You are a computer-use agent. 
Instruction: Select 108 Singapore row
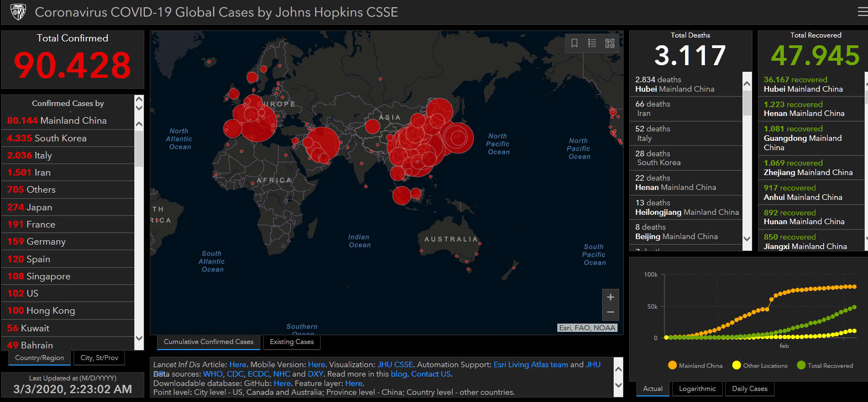pyautogui.click(x=68, y=276)
